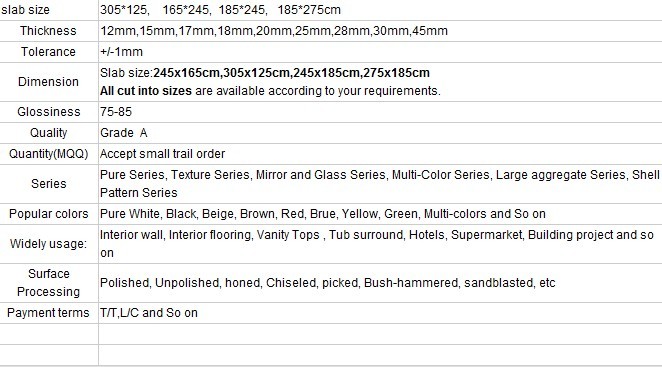Select the Thickness row label
The height and width of the screenshot is (367, 662).
pos(48,31)
